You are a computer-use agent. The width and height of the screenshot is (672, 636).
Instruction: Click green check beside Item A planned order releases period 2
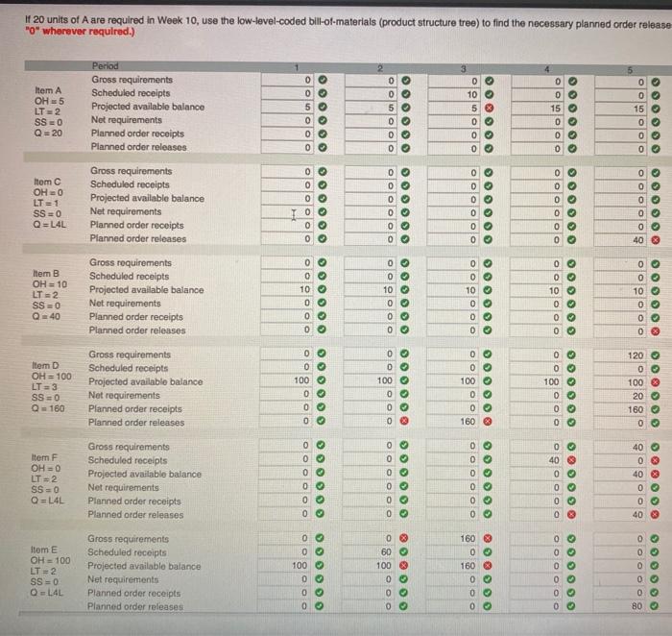pyautogui.click(x=406, y=148)
